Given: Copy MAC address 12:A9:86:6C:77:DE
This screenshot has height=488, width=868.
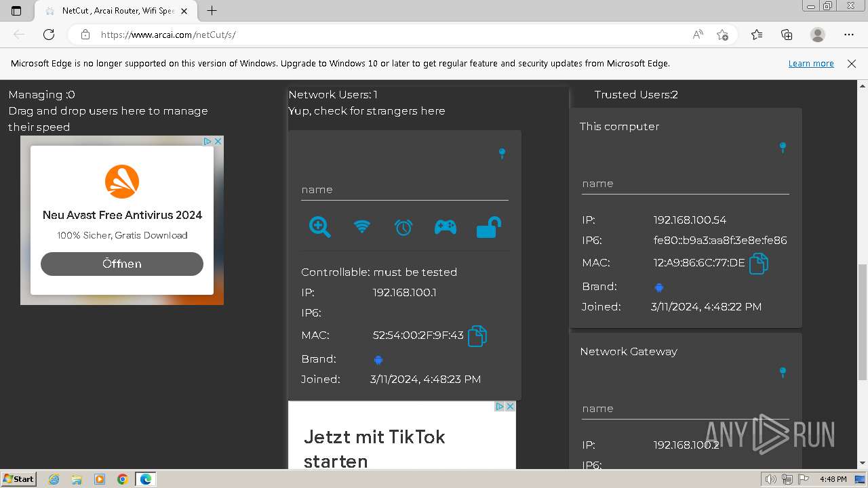Looking at the screenshot, I should 758,263.
